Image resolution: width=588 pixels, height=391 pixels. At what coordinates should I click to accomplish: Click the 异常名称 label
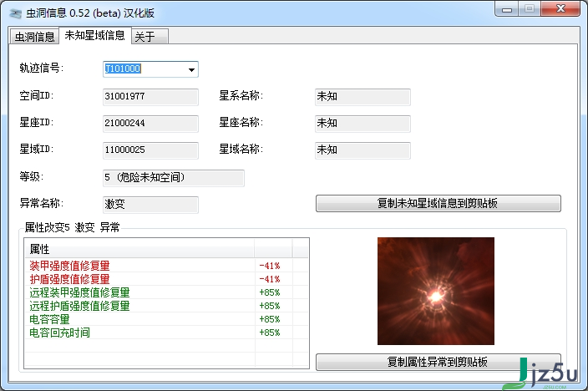point(42,203)
